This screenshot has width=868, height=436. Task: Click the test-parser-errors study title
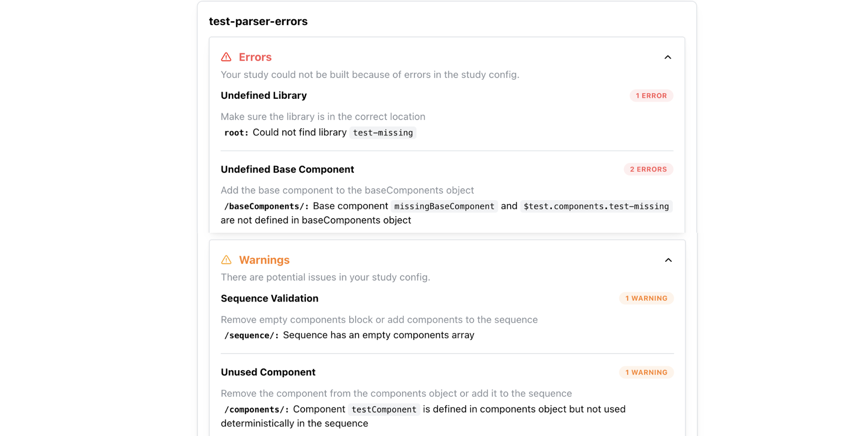coord(258,21)
